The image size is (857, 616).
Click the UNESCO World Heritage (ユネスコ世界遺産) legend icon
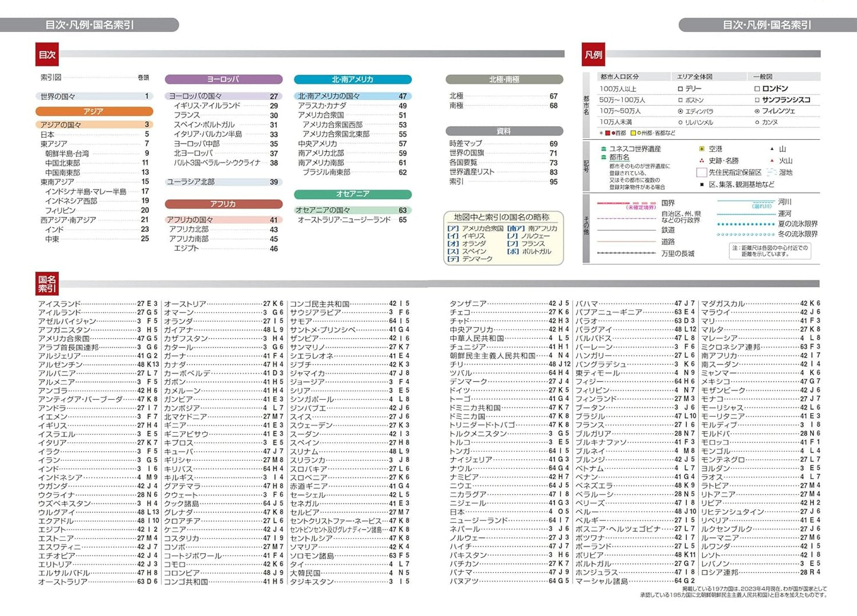(604, 149)
